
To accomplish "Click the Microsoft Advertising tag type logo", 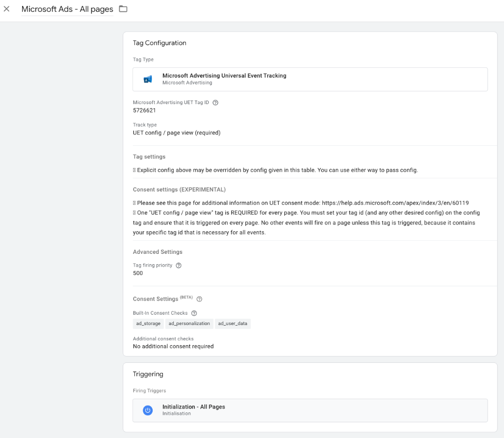I will 148,80.
